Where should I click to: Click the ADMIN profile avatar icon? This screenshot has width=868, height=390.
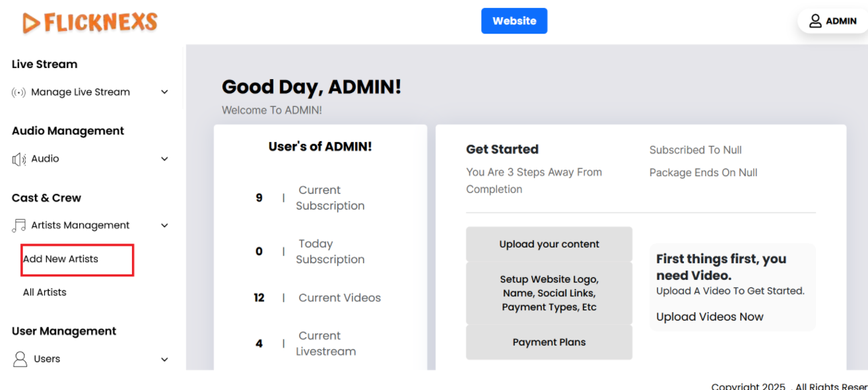click(816, 21)
